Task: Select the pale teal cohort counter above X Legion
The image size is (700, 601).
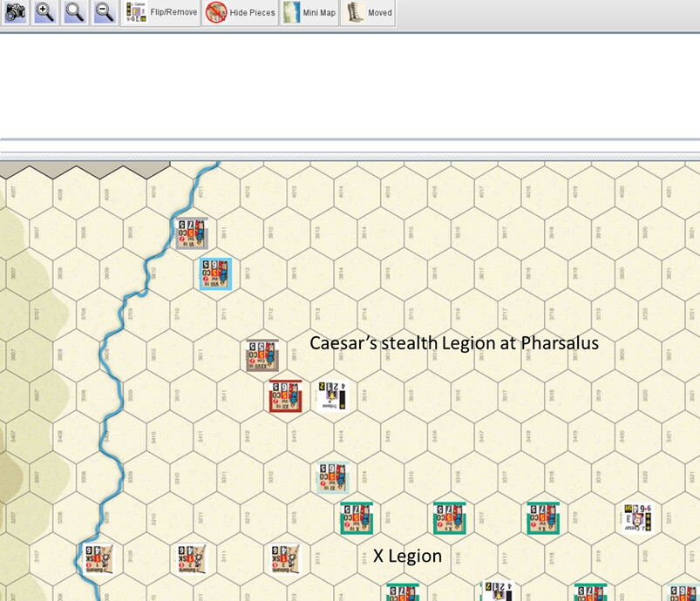Action: (332, 477)
